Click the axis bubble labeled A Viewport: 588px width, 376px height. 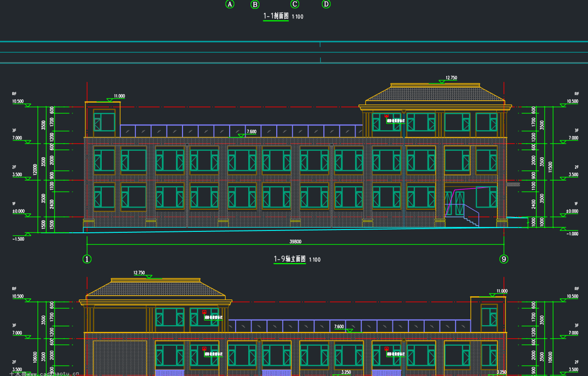tap(230, 4)
